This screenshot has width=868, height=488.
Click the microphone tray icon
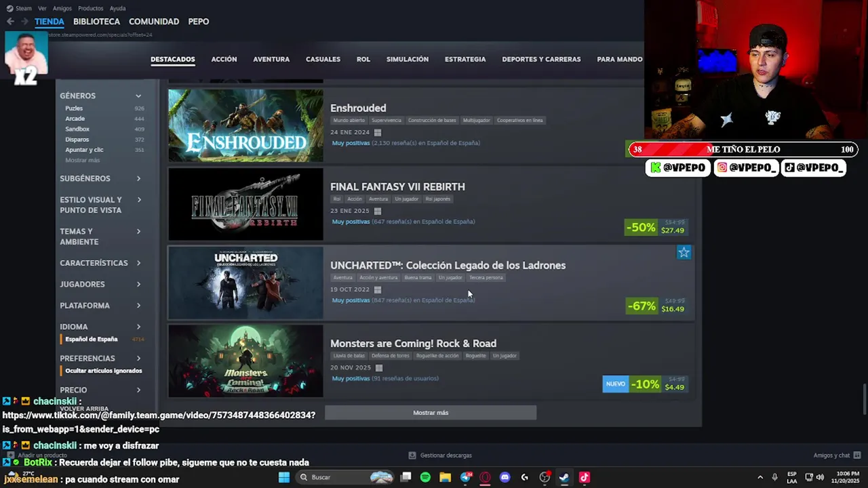pos(774,477)
